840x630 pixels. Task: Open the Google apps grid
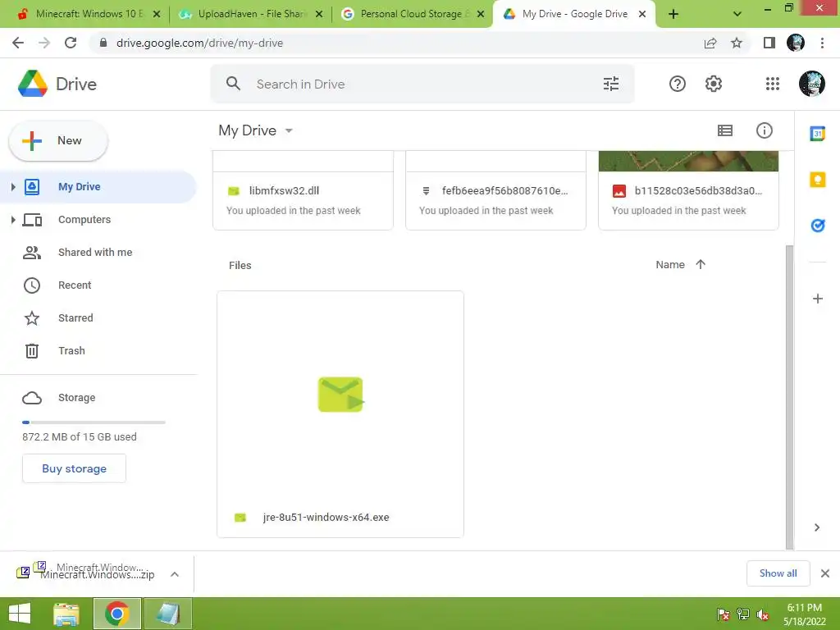[772, 84]
